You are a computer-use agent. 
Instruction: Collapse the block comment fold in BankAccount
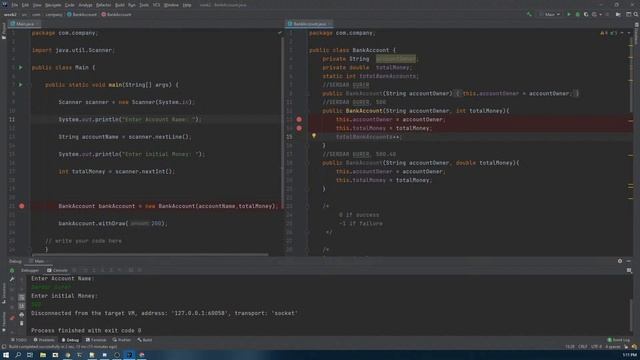[x=307, y=206]
